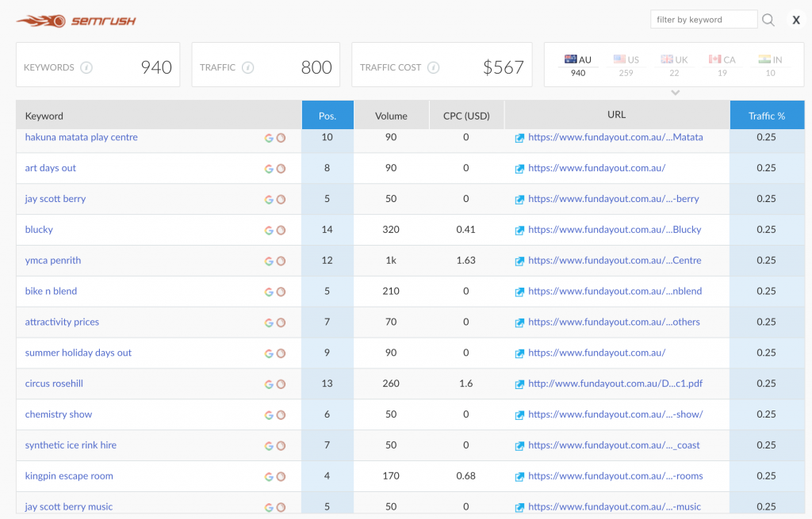Click round SERP icon for ymca penrith

[x=281, y=261]
